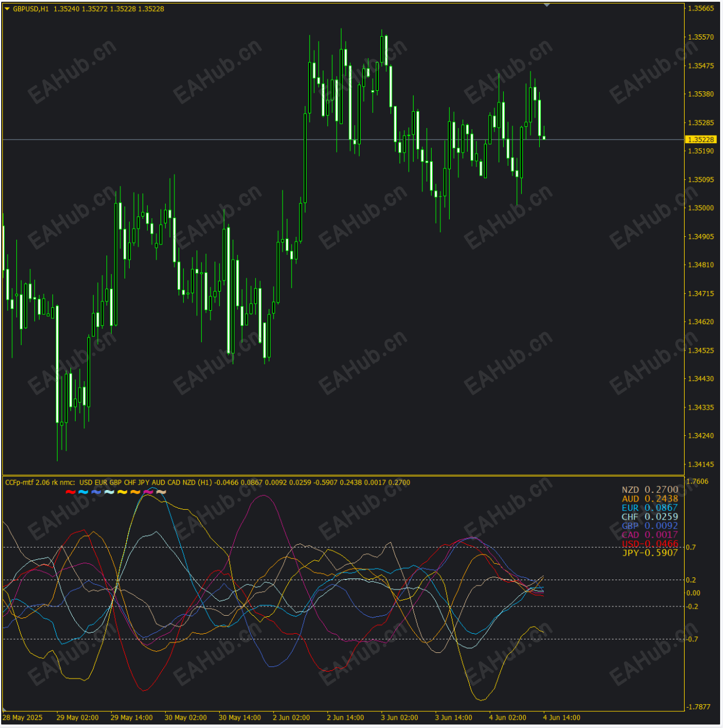The height and width of the screenshot is (728, 723).
Task: Click the 4 Jun 14:00 time axis label
Action: click(562, 718)
